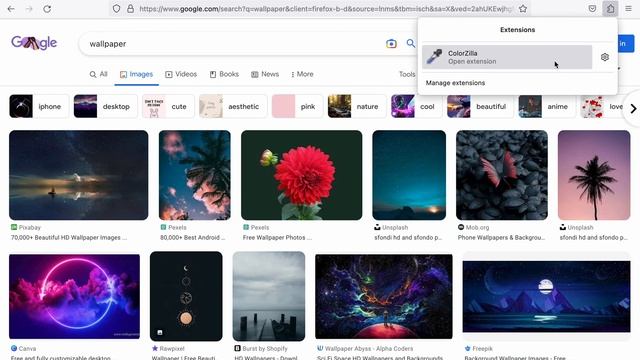The height and width of the screenshot is (360, 640).
Task: Choose the aesthetic suggestion chip
Action: (x=233, y=107)
